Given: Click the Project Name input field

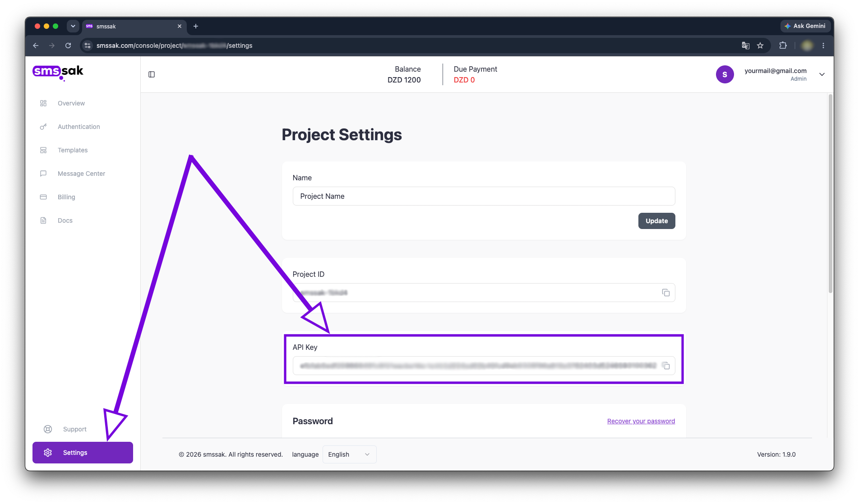Looking at the screenshot, I should (x=484, y=196).
